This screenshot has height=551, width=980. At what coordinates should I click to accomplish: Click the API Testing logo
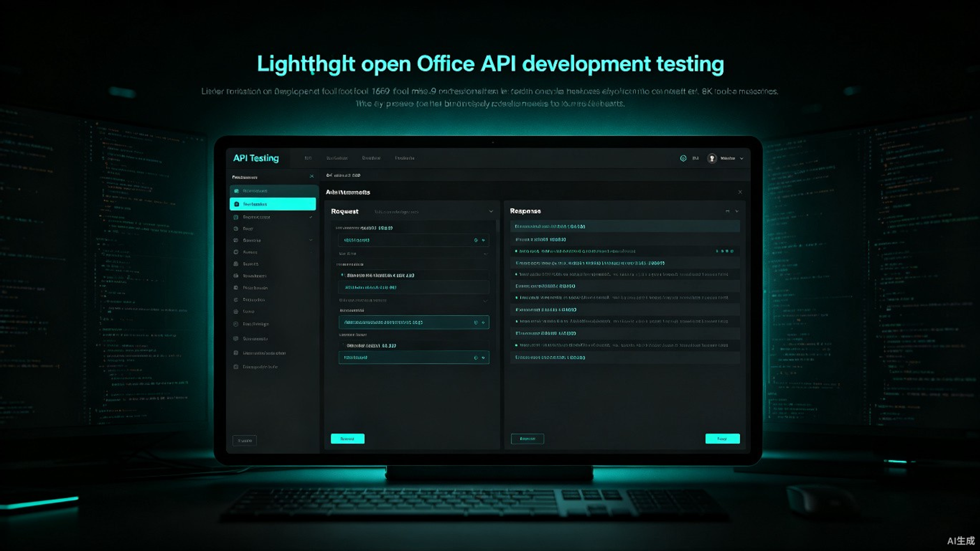tap(256, 158)
